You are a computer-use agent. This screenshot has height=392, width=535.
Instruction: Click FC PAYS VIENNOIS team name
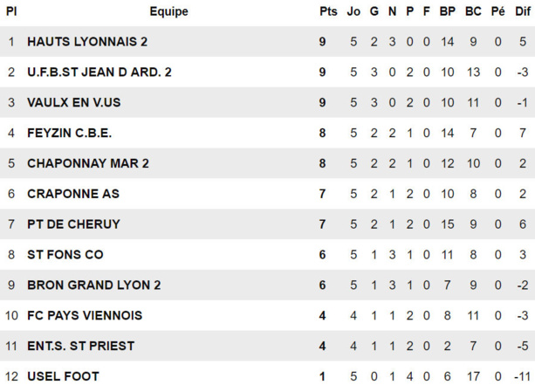(x=85, y=315)
